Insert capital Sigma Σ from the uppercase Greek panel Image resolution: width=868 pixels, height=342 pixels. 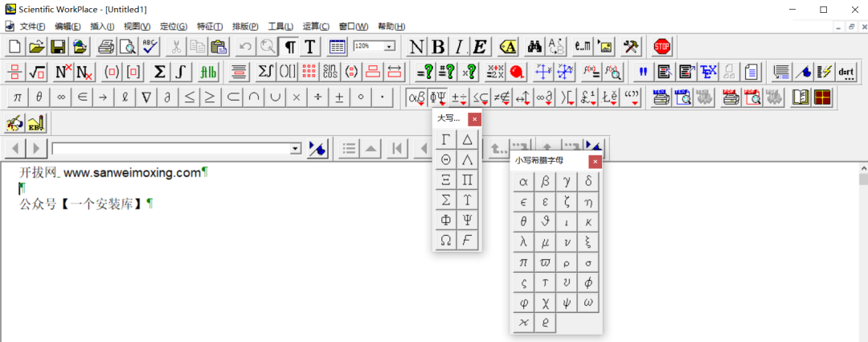[x=446, y=200]
